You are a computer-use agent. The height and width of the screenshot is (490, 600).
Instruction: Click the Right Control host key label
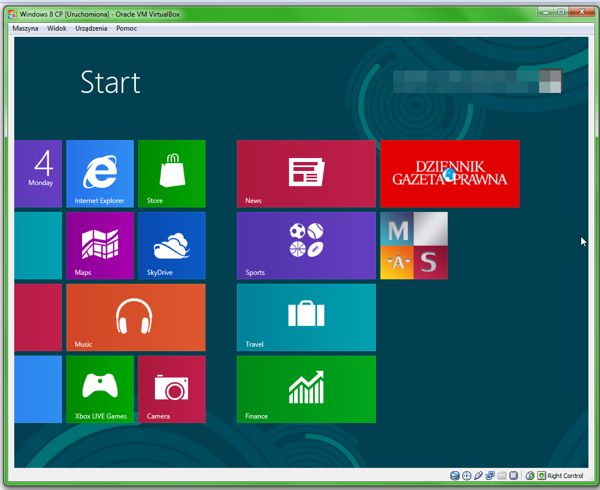tap(565, 475)
